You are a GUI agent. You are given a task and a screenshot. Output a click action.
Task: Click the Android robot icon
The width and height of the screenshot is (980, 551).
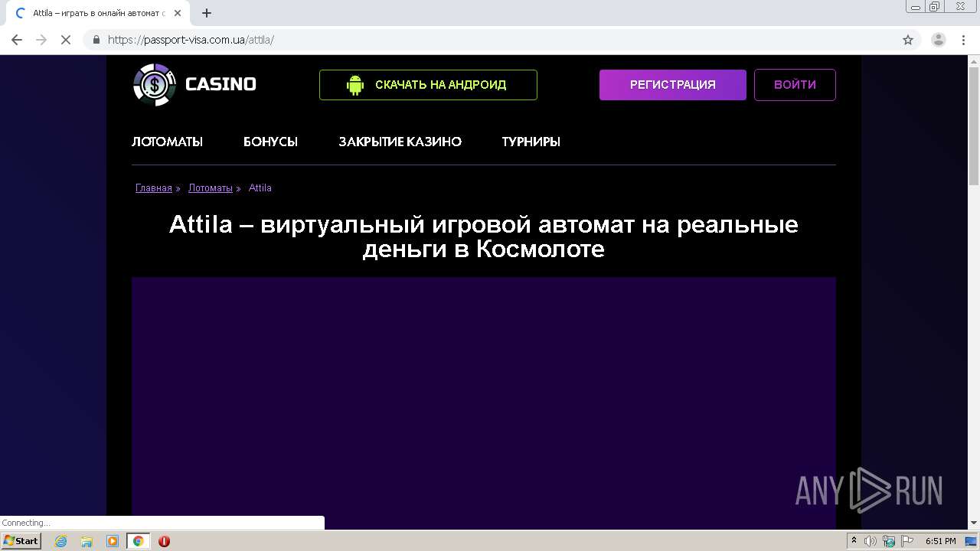coord(354,85)
